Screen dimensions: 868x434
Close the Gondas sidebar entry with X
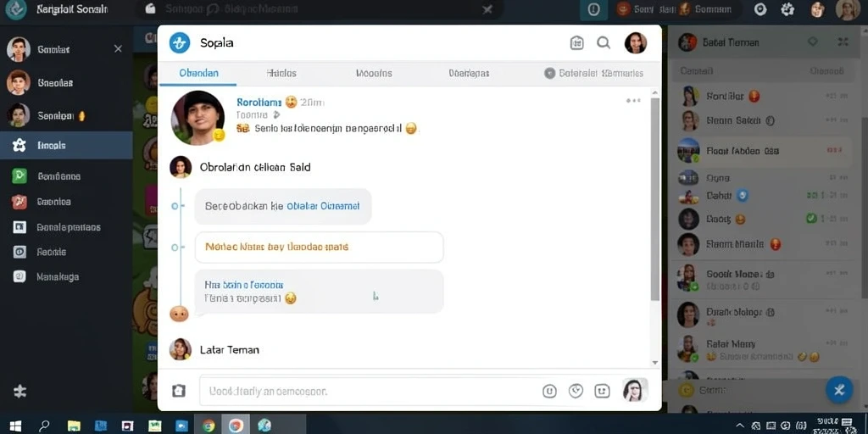coord(118,49)
